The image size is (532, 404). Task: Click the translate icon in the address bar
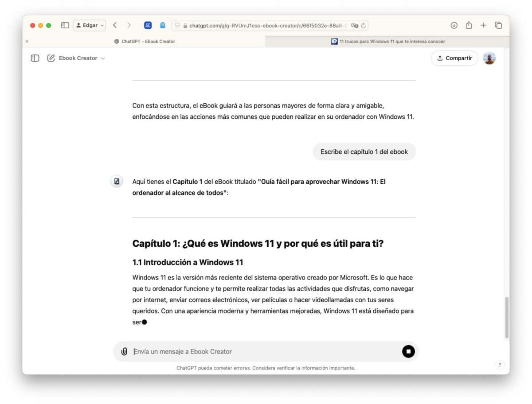coord(354,26)
